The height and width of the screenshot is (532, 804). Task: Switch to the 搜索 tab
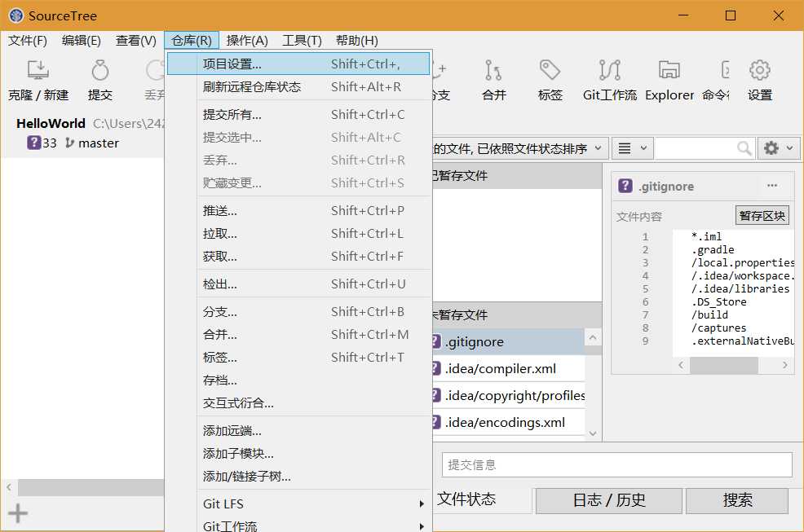click(737, 499)
